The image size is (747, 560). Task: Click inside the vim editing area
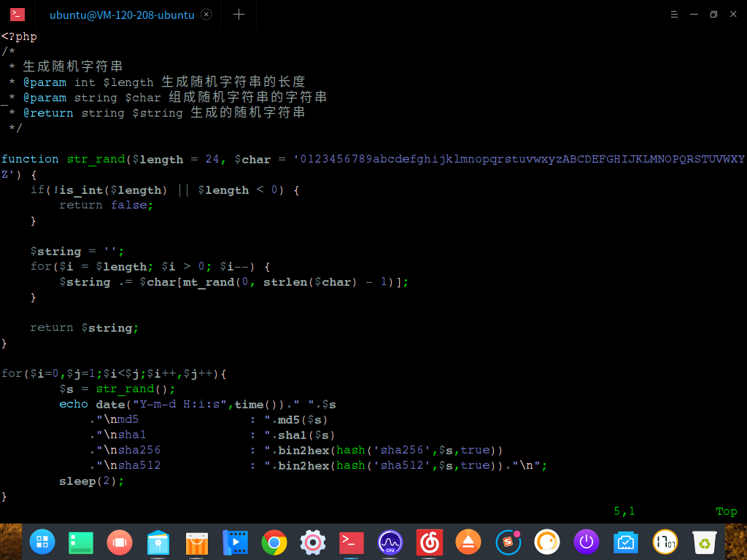(x=292, y=292)
